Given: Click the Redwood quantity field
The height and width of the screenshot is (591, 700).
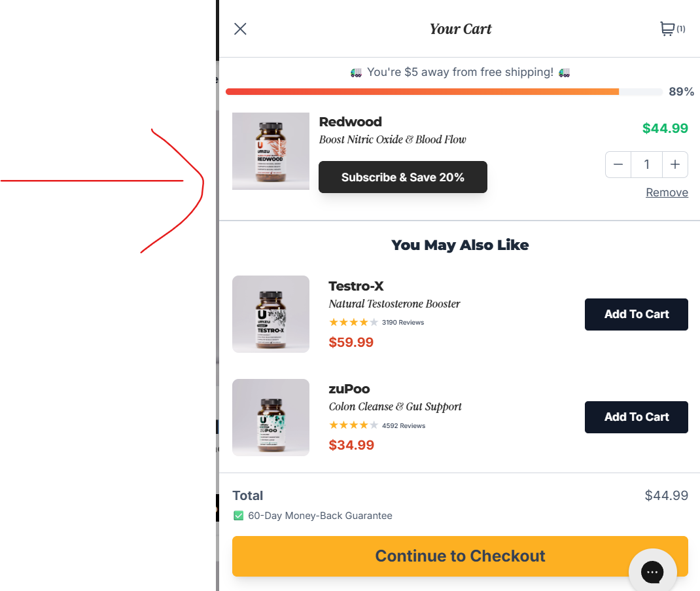Looking at the screenshot, I should point(647,164).
